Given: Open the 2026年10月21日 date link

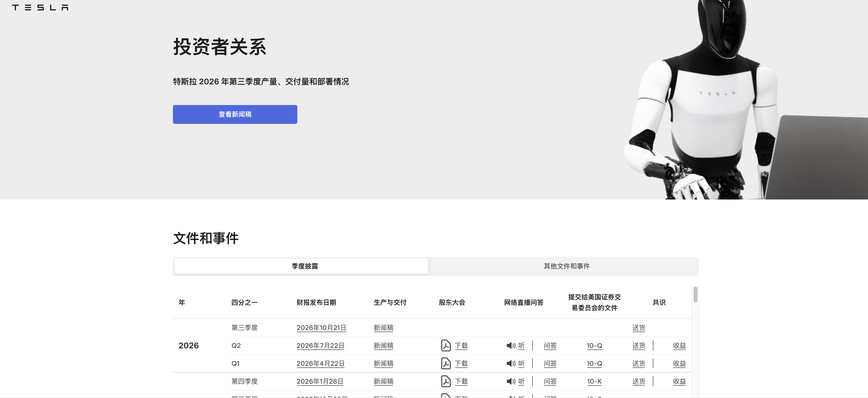Looking at the screenshot, I should [x=321, y=328].
